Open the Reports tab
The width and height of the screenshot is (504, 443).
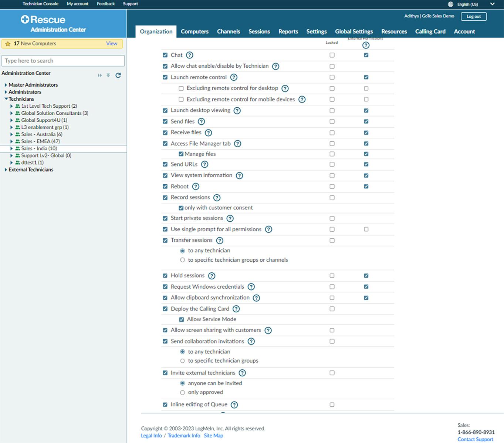[x=288, y=32]
